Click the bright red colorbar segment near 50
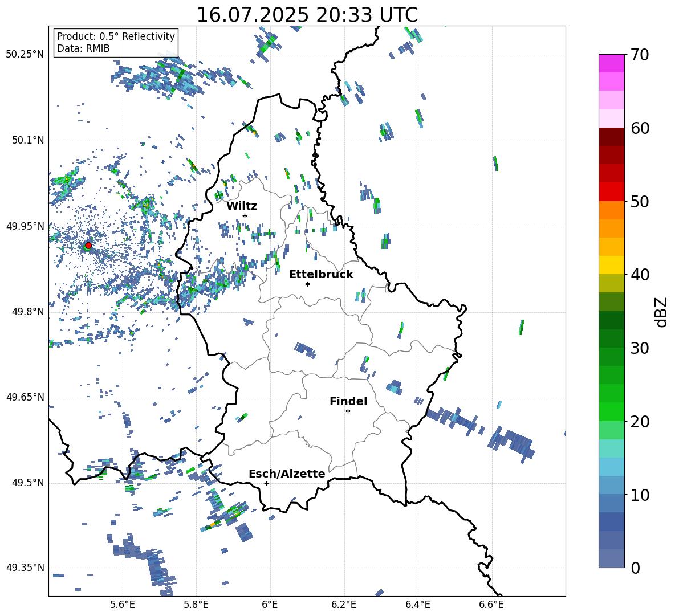The width and height of the screenshot is (675, 616). click(x=611, y=192)
